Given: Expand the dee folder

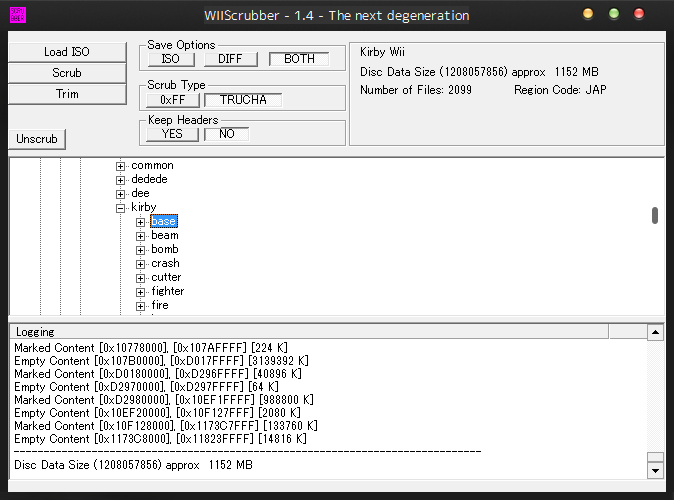Looking at the screenshot, I should click(x=120, y=194).
